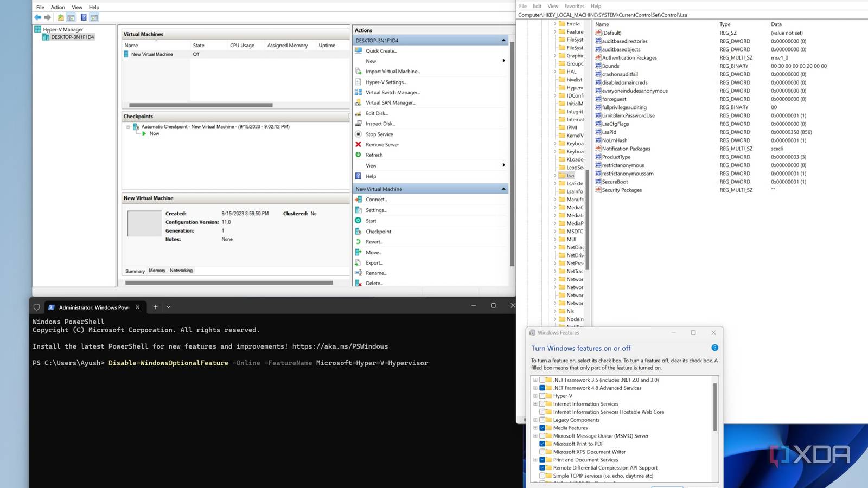The image size is (868, 488).
Task: Click the Delete virtual machine icon
Action: (x=358, y=283)
